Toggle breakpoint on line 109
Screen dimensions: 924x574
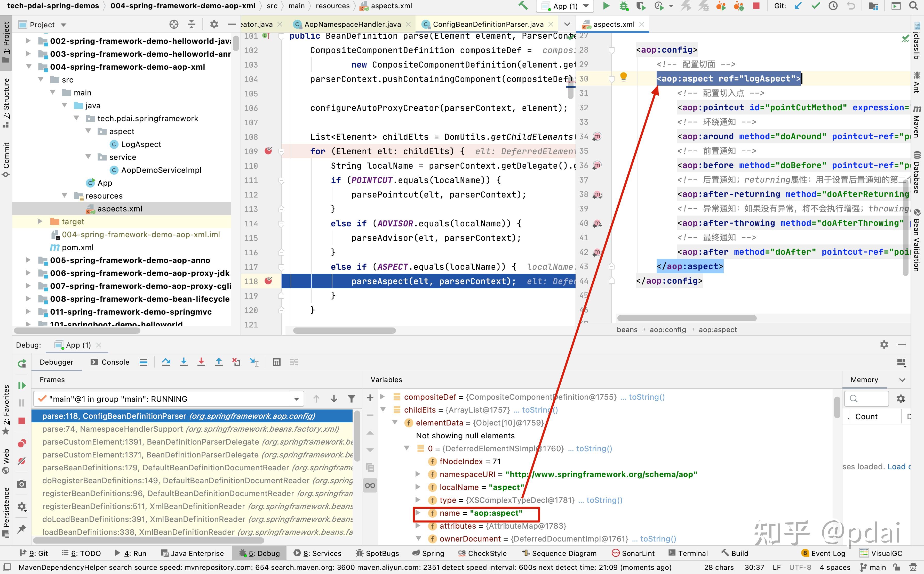(x=268, y=151)
